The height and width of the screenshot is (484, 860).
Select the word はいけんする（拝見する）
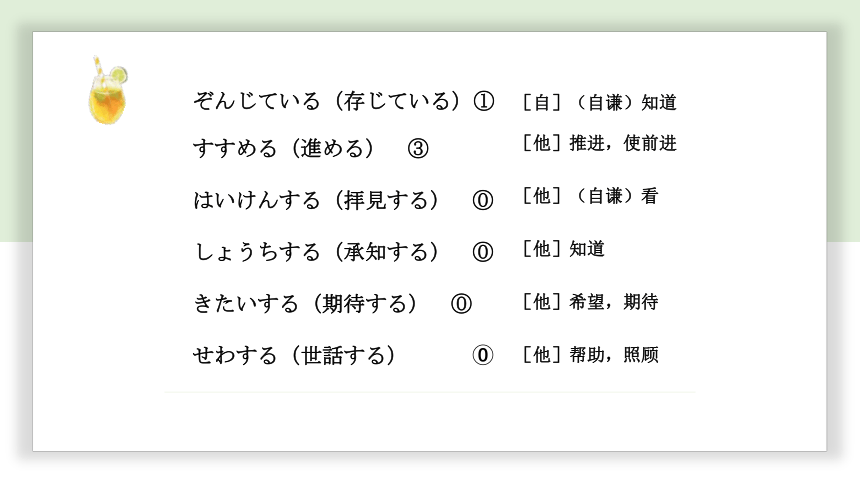[316, 200]
